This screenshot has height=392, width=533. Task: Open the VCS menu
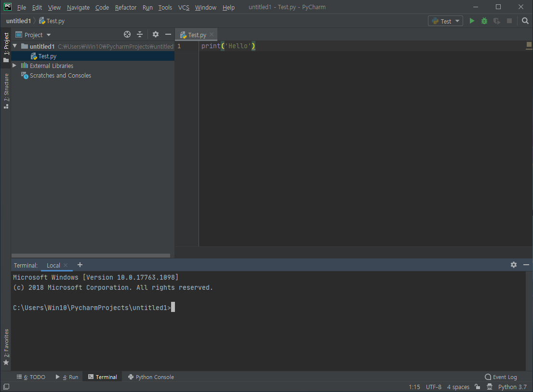coord(184,7)
